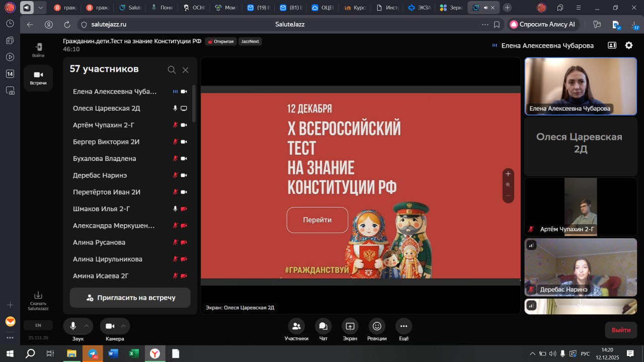Screen dimensions: 644x362
Task: Expand microphone options chevron
Action: (87, 326)
